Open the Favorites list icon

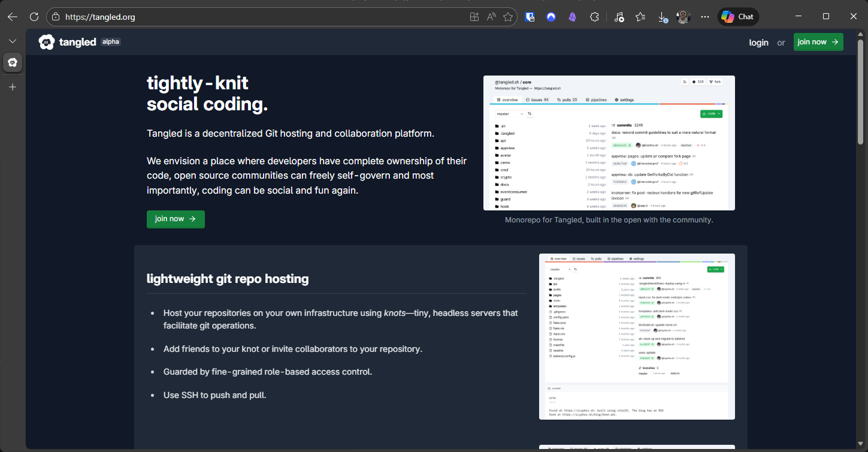640,17
